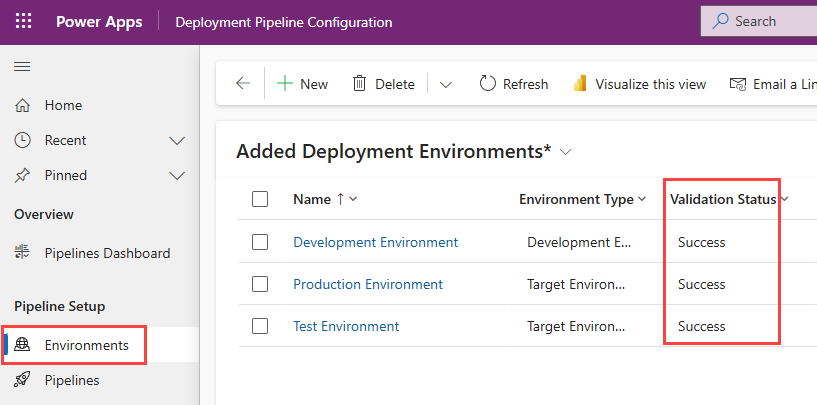This screenshot has width=817, height=405.
Task: Click the Delete trash button
Action: point(383,84)
